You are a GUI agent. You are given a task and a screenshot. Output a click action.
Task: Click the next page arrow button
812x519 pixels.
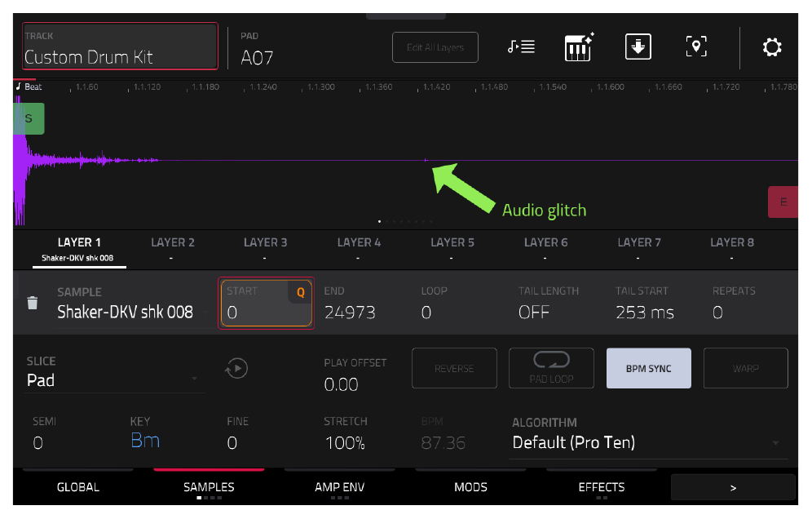[x=733, y=487]
